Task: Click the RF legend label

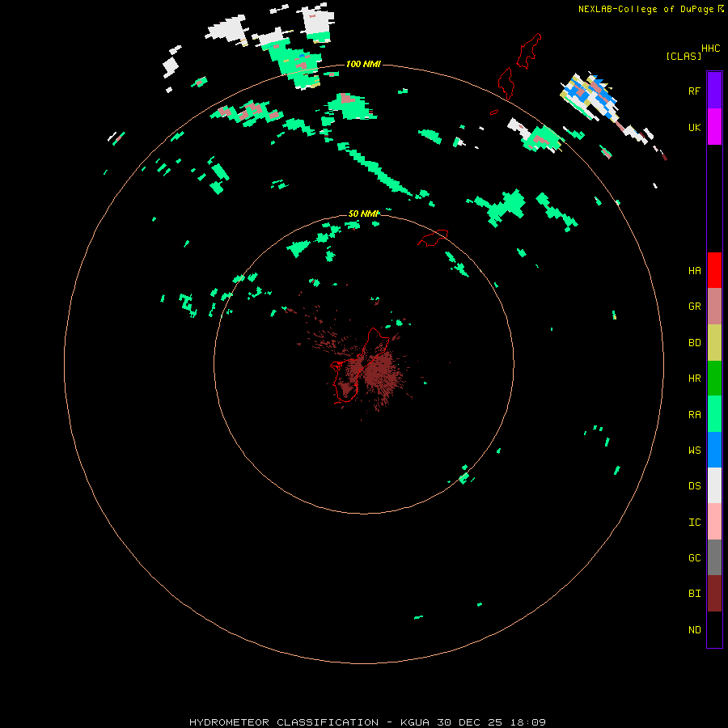Action: 694,91
